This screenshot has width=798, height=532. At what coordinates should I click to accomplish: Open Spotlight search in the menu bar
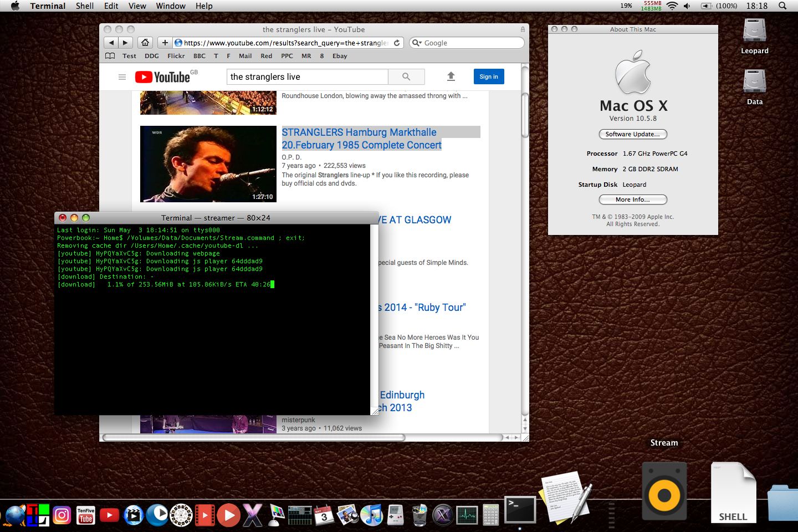(x=782, y=6)
